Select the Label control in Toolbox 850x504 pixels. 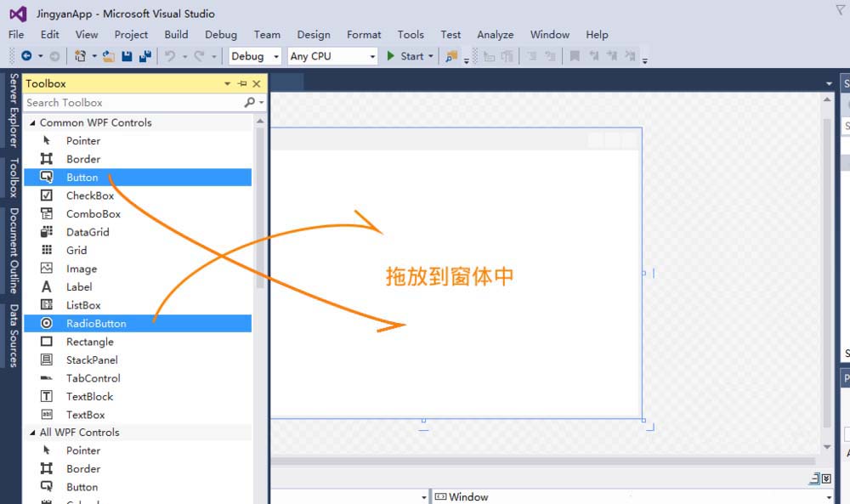138,286
